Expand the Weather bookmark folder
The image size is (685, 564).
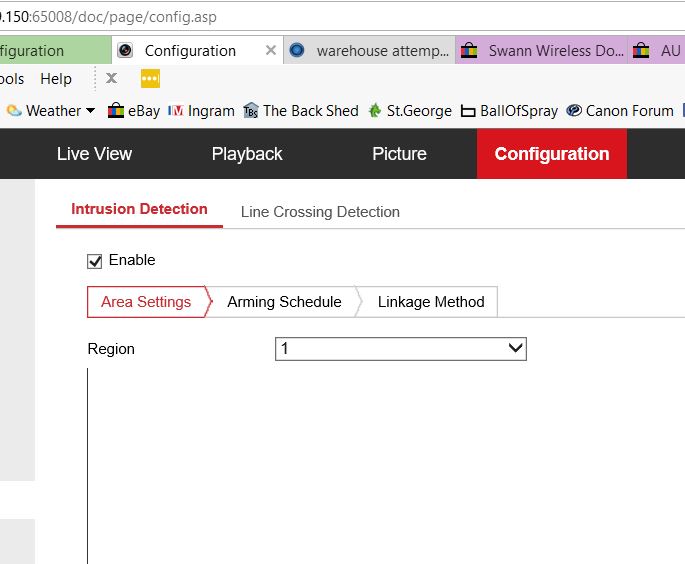pos(50,111)
